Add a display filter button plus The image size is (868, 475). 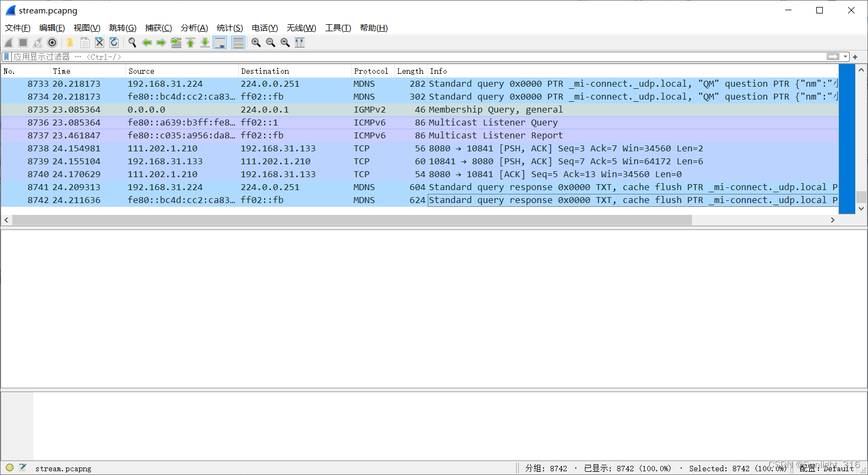[855, 57]
